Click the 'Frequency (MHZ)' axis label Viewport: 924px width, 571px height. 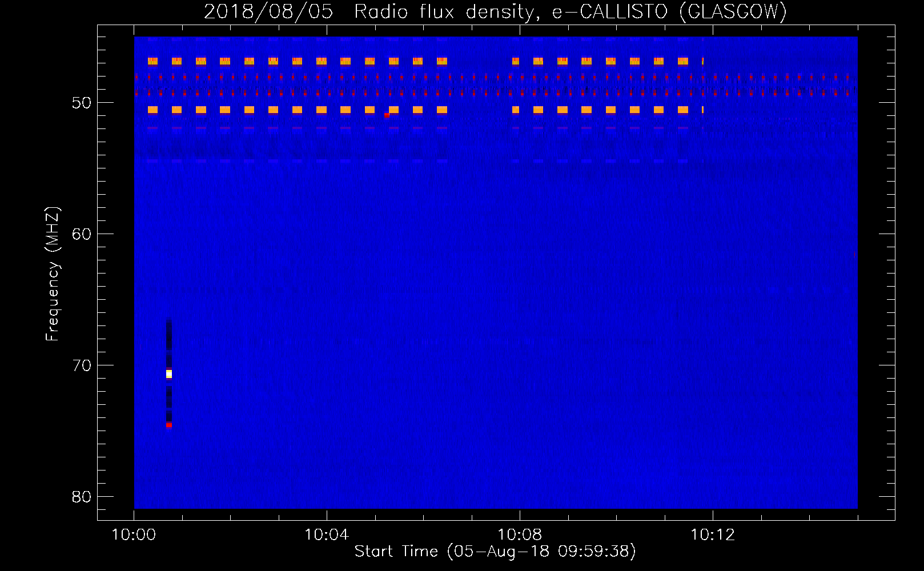[53, 274]
